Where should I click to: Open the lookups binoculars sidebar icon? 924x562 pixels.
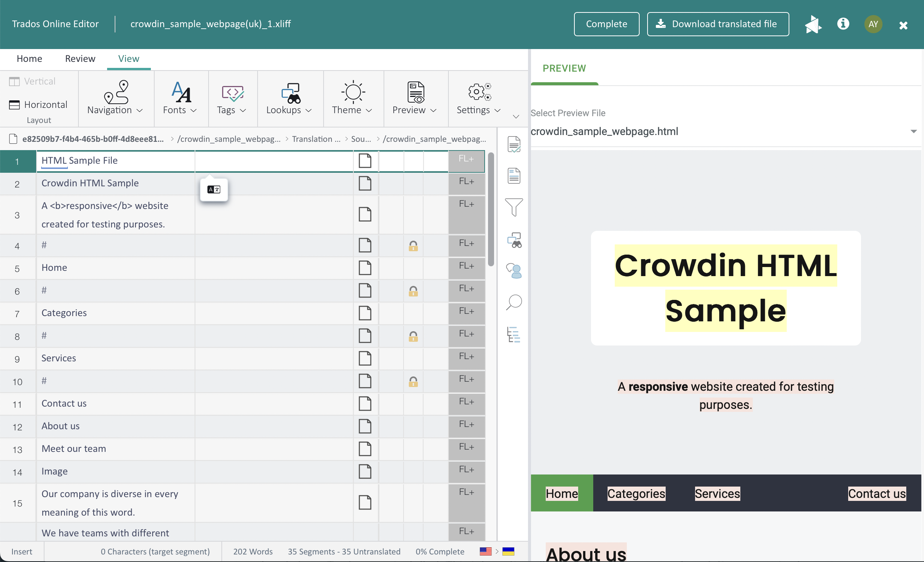coord(514,240)
